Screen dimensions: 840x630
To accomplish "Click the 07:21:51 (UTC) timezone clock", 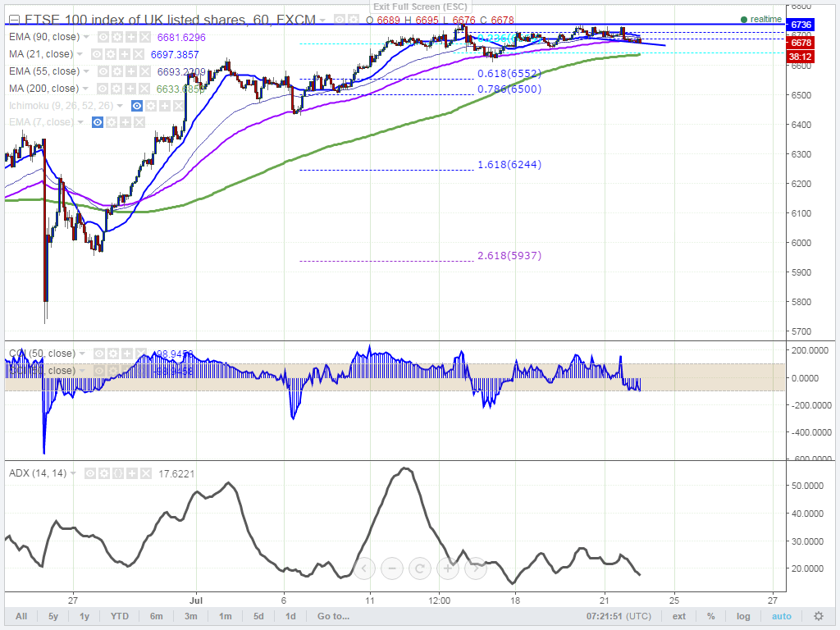I will [x=619, y=616].
